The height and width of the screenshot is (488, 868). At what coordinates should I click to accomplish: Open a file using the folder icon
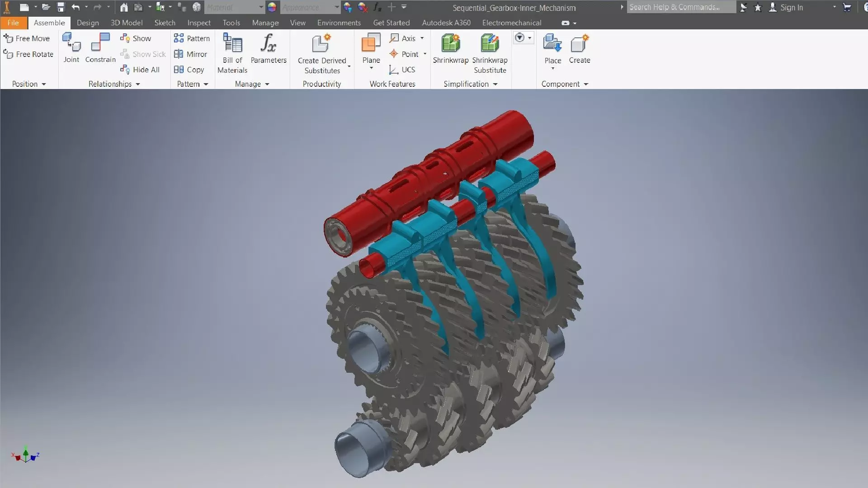46,7
